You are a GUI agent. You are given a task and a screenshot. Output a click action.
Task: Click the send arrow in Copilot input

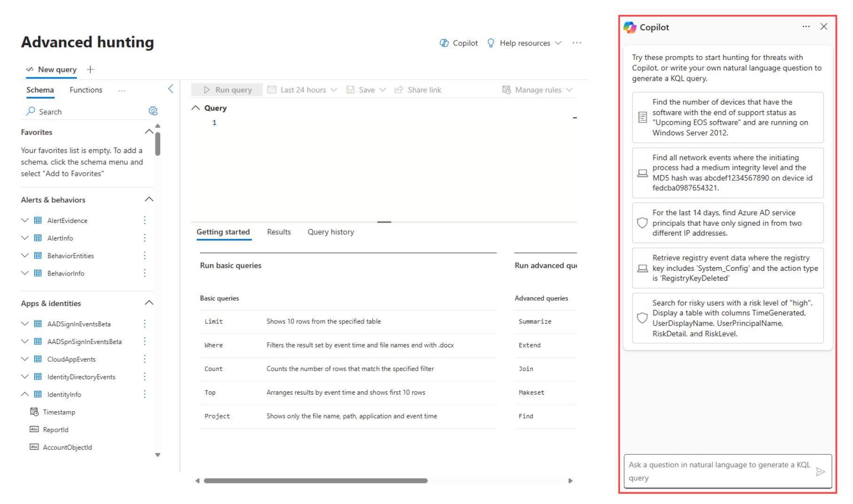pos(820,472)
